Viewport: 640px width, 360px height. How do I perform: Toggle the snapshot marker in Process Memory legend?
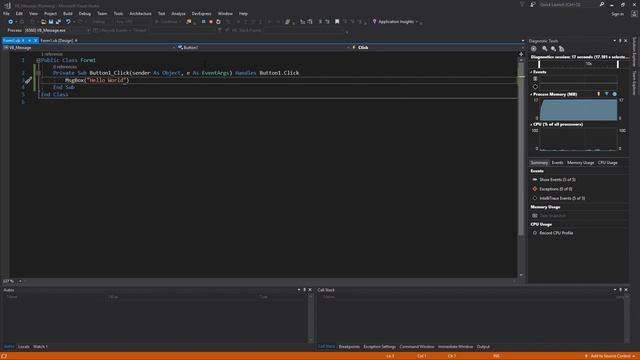pos(607,94)
